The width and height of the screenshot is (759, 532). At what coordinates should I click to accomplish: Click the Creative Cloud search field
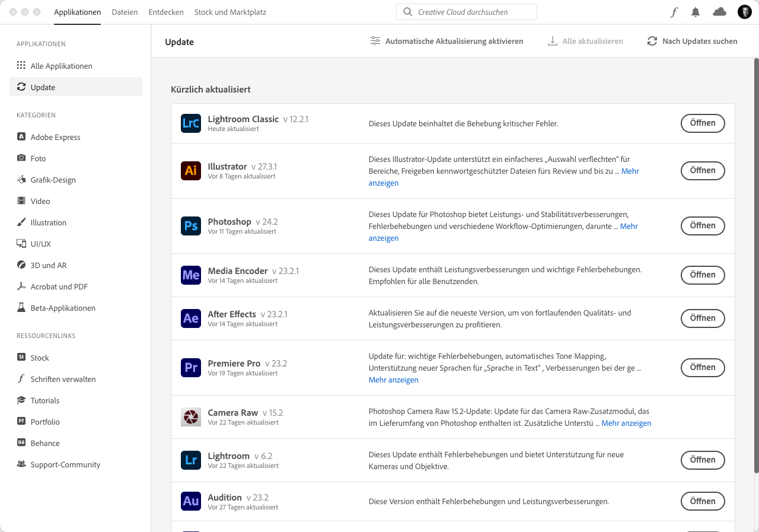[x=467, y=11]
